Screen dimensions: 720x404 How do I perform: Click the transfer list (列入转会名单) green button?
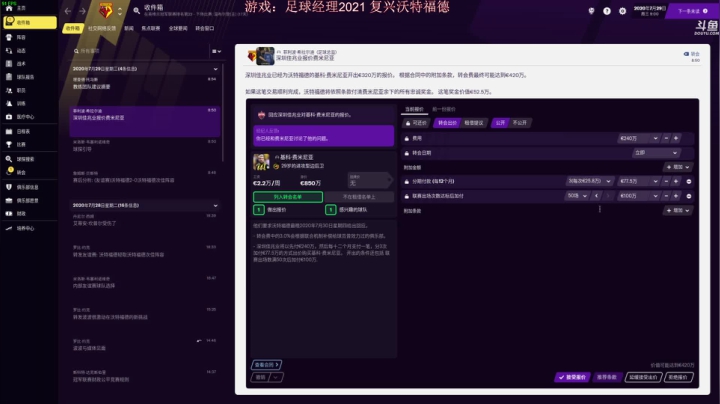pos(288,197)
